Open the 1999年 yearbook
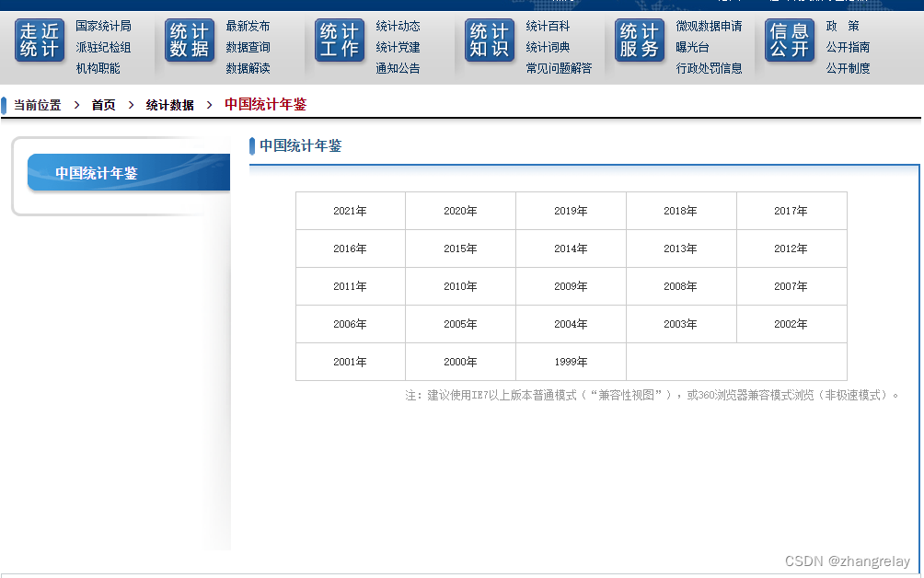Viewport: 924px width, 578px height. tap(571, 361)
